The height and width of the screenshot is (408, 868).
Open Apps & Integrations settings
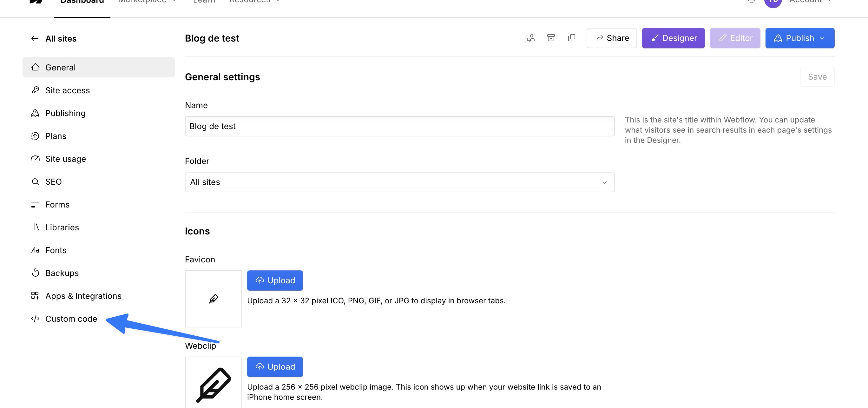(x=83, y=296)
